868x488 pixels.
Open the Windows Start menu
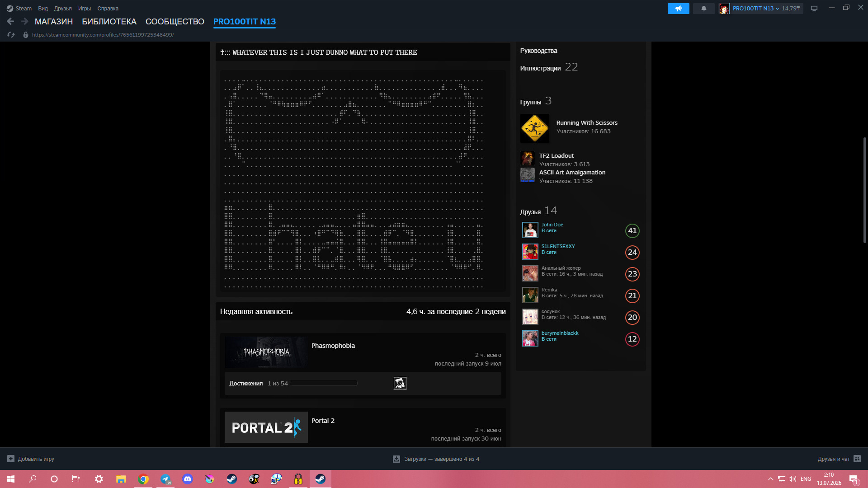click(11, 479)
